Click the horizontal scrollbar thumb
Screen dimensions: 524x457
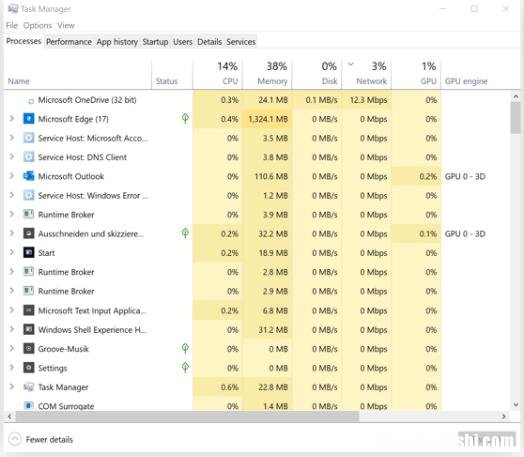[x=187, y=416]
